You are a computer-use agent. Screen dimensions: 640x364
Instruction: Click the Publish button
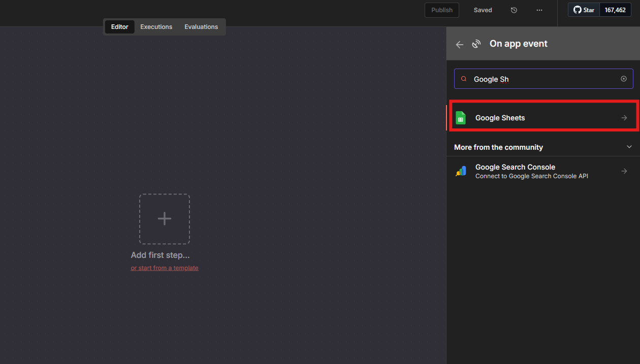pos(442,10)
